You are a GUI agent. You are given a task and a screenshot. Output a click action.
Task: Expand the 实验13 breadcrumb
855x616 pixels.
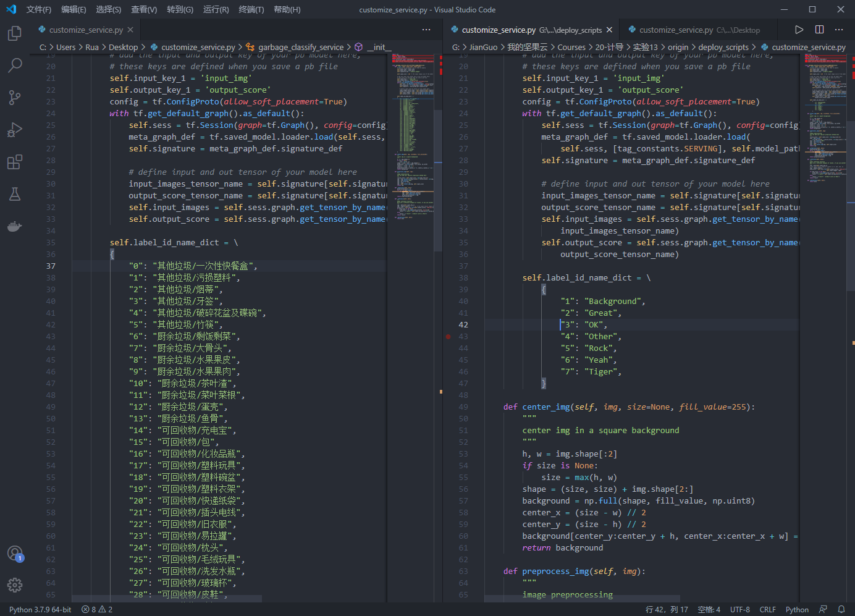coord(646,47)
